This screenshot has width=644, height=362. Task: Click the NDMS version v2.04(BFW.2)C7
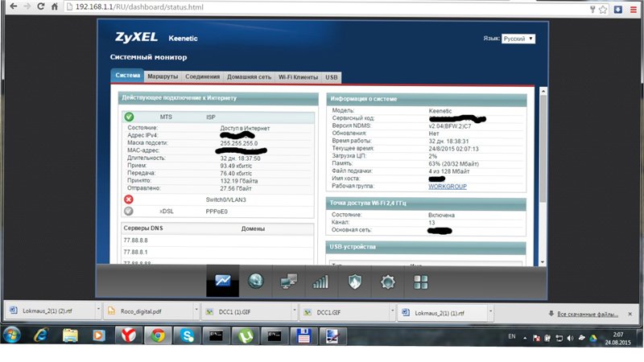[x=450, y=126]
